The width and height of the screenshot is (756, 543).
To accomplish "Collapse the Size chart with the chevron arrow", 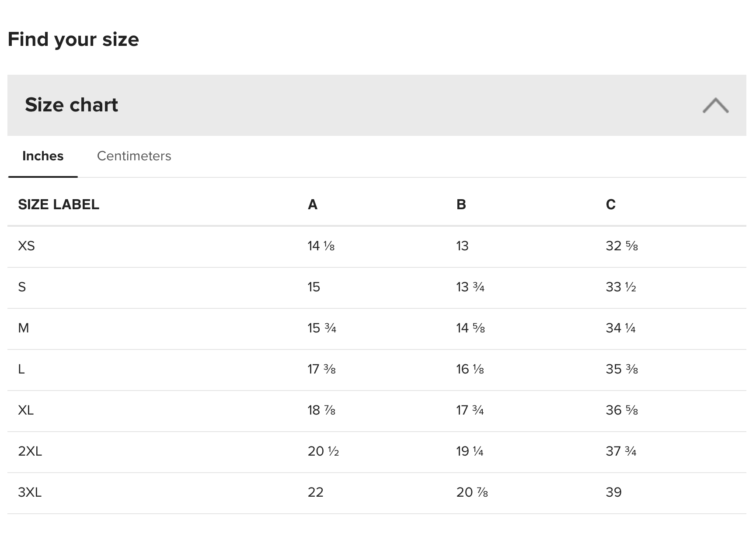I will 715,105.
